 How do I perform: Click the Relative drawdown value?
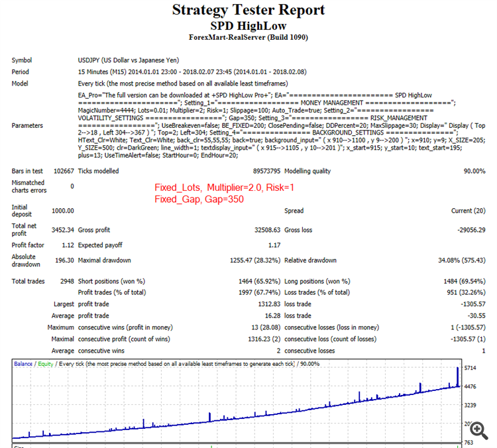coord(462,260)
